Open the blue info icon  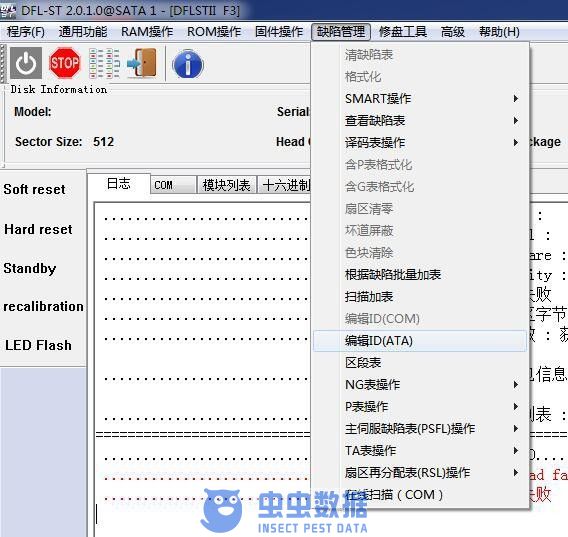pyautogui.click(x=188, y=64)
